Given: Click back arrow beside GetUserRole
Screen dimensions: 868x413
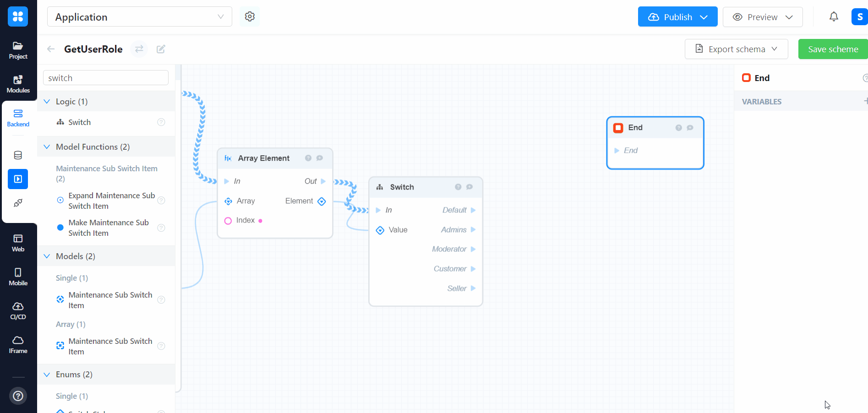Looking at the screenshot, I should tap(51, 49).
